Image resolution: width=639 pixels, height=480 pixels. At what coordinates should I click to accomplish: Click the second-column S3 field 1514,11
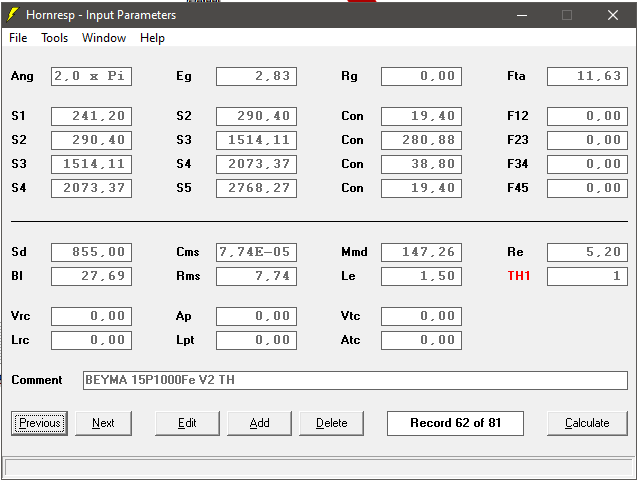256,140
